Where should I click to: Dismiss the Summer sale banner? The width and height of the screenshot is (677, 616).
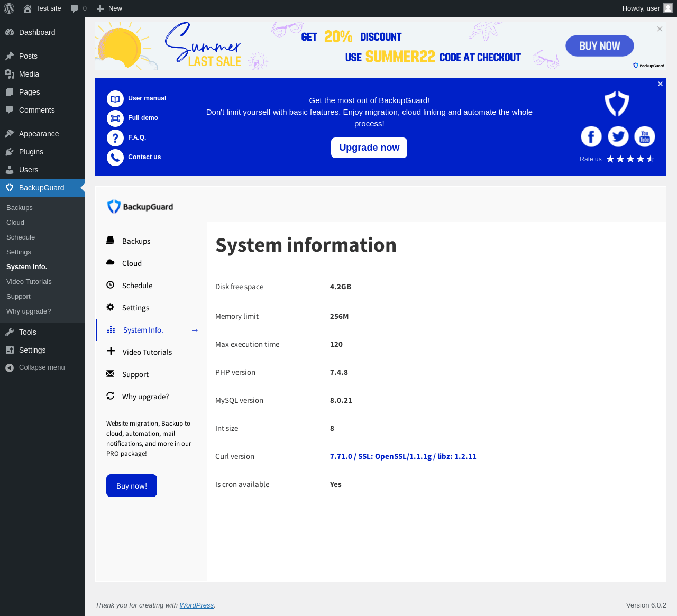[x=660, y=29]
